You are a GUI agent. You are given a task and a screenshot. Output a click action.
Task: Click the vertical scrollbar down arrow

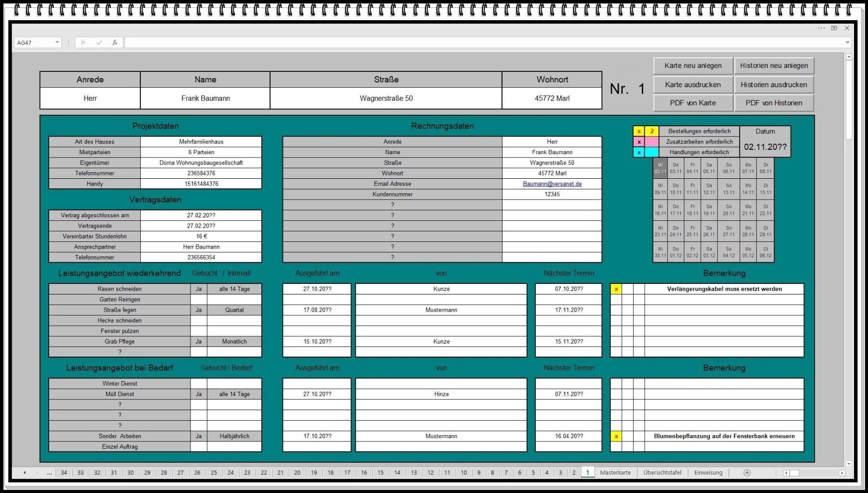pos(849,464)
